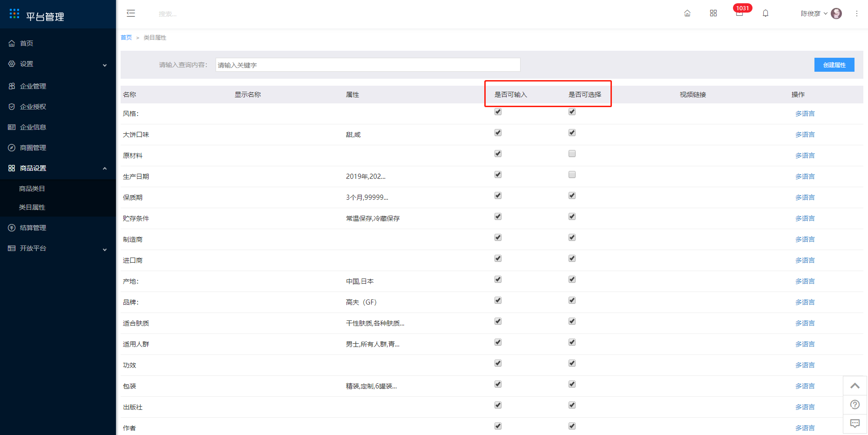The image size is (868, 435).
Task: Open 多语言 link for 出版社 row
Action: point(805,407)
